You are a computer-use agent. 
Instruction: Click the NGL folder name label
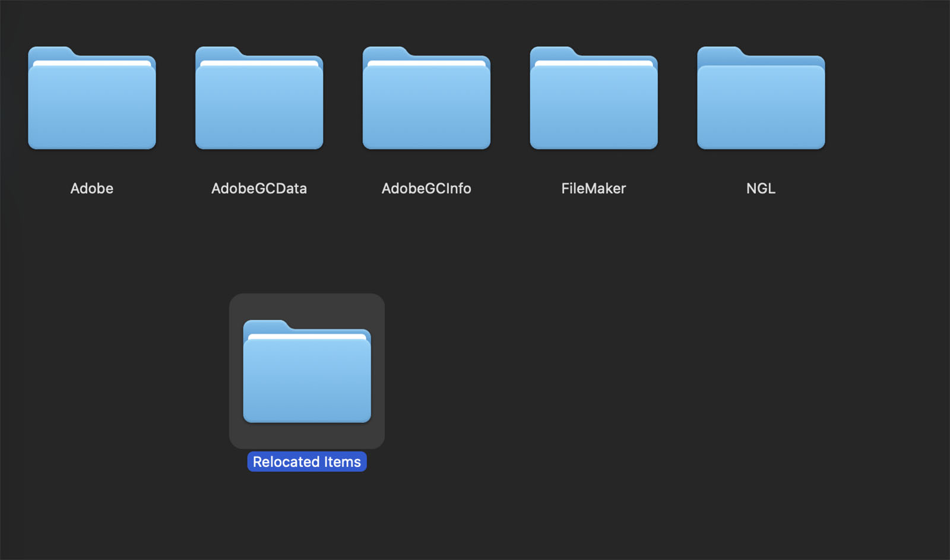tap(761, 189)
